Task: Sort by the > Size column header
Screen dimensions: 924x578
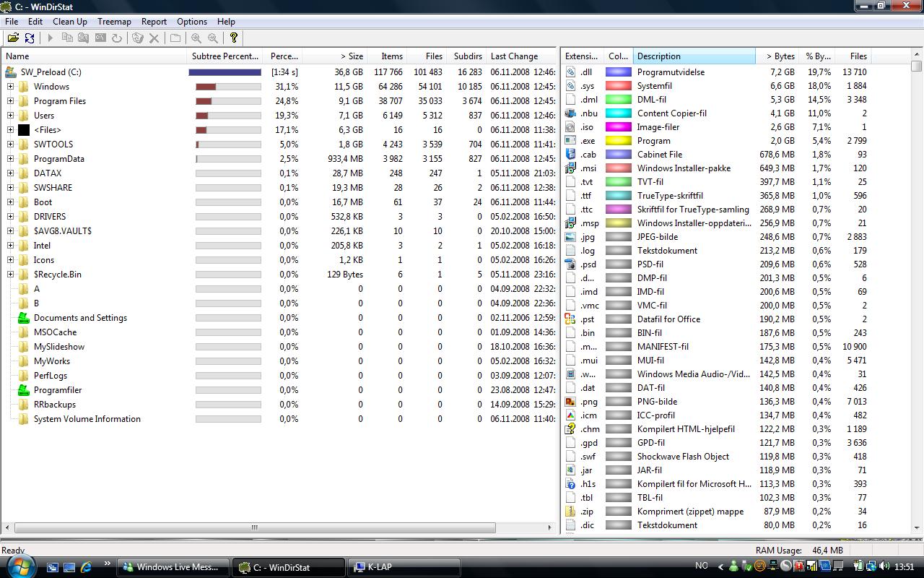Action: pos(334,56)
